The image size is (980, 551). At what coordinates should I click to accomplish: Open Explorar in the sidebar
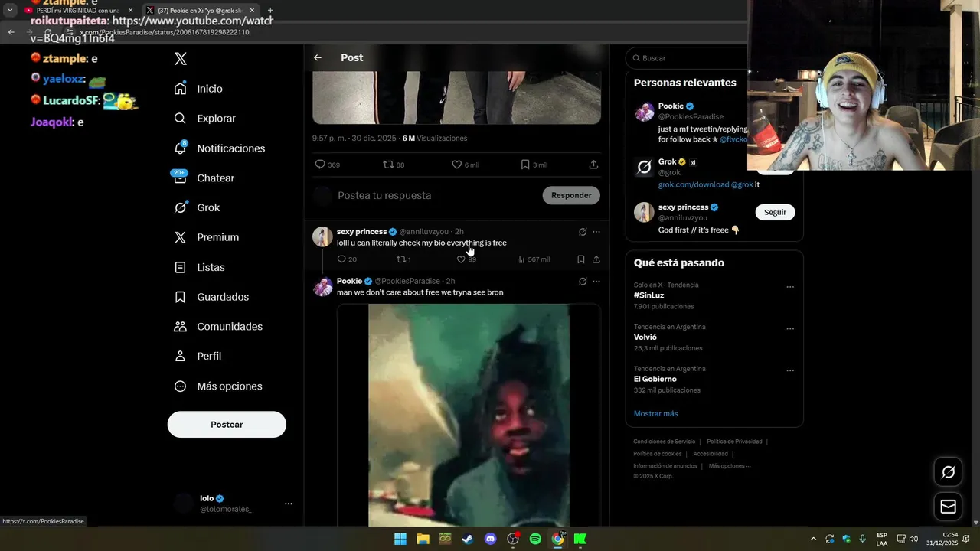(x=204, y=119)
